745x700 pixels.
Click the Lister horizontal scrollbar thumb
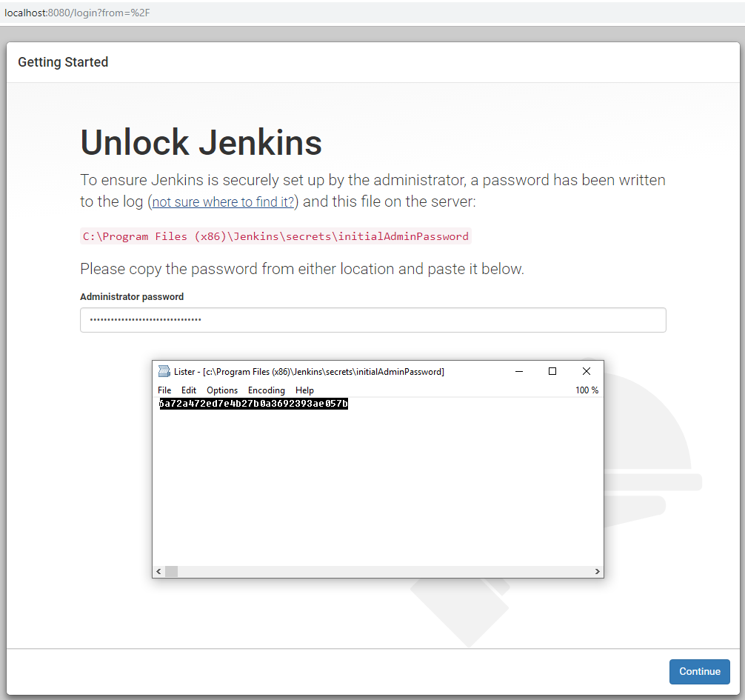pyautogui.click(x=171, y=572)
